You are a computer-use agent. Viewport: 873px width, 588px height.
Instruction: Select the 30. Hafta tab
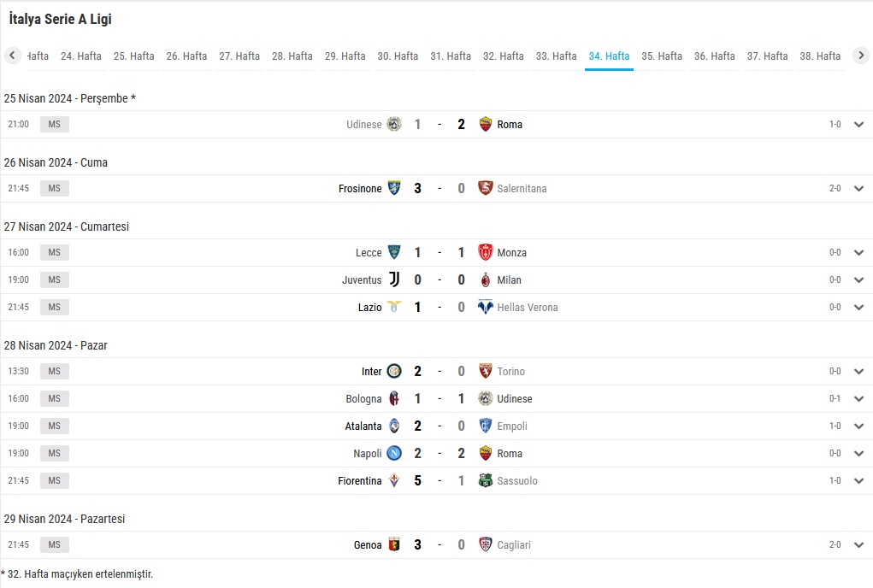coord(398,56)
